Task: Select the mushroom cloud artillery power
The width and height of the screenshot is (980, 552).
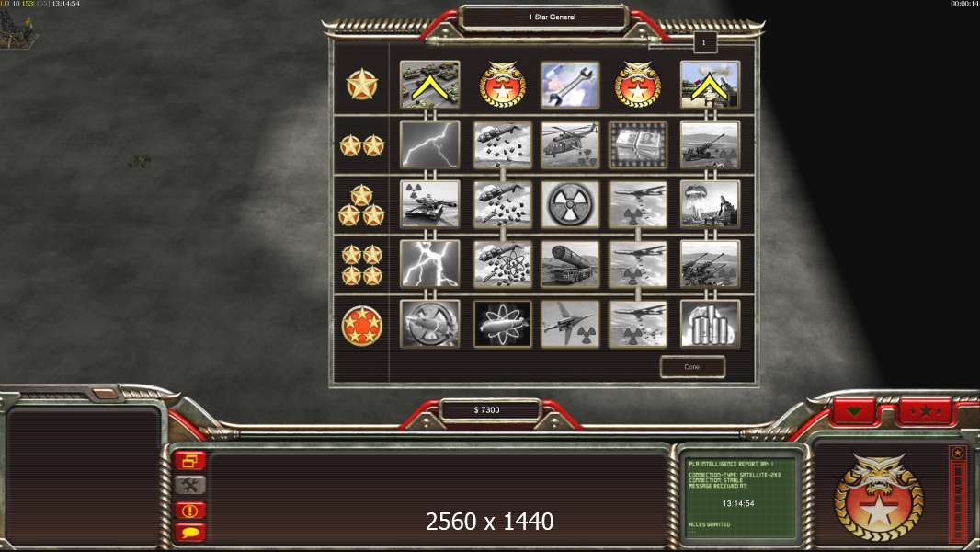Action: tap(710, 204)
